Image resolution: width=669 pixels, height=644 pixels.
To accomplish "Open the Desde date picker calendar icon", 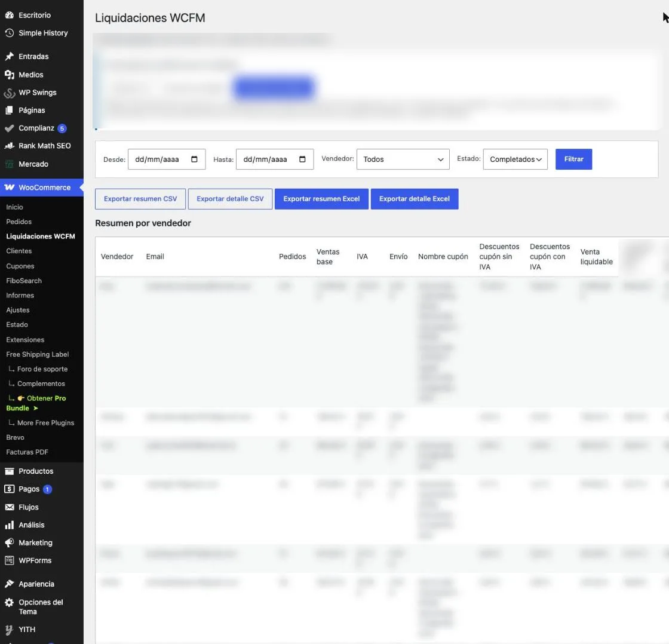I will coord(195,159).
